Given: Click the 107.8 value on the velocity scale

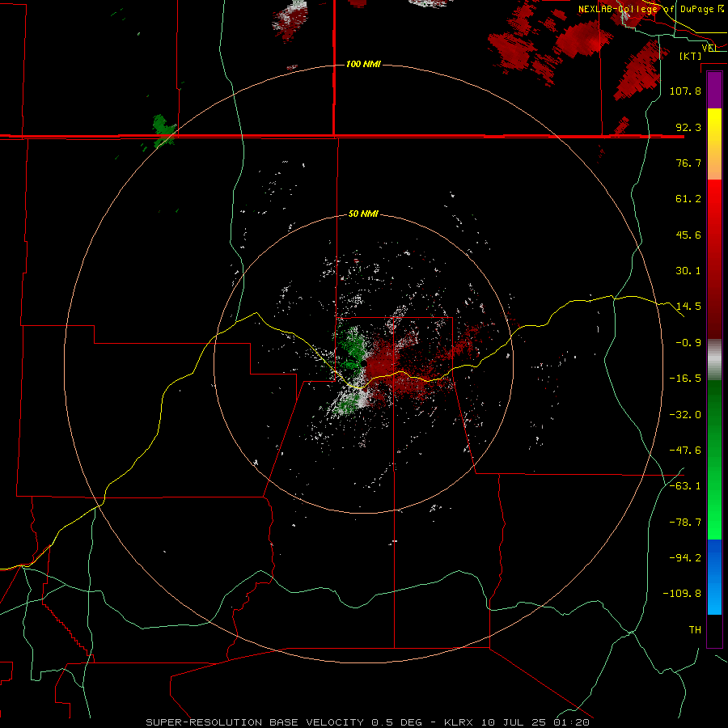Looking at the screenshot, I should point(685,91).
